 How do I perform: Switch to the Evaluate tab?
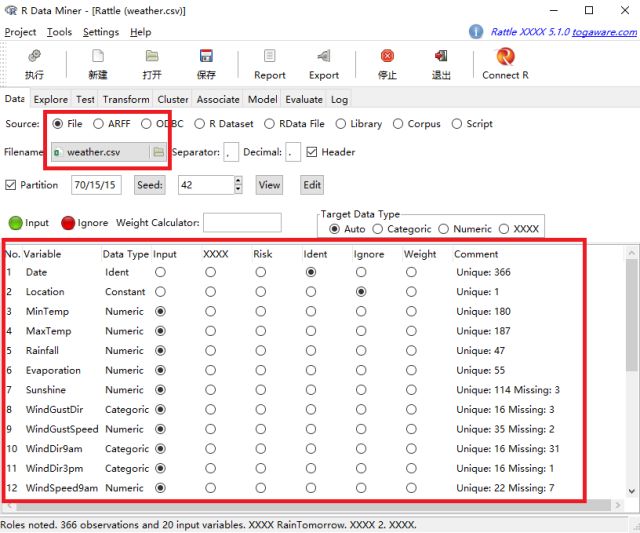pyautogui.click(x=304, y=100)
